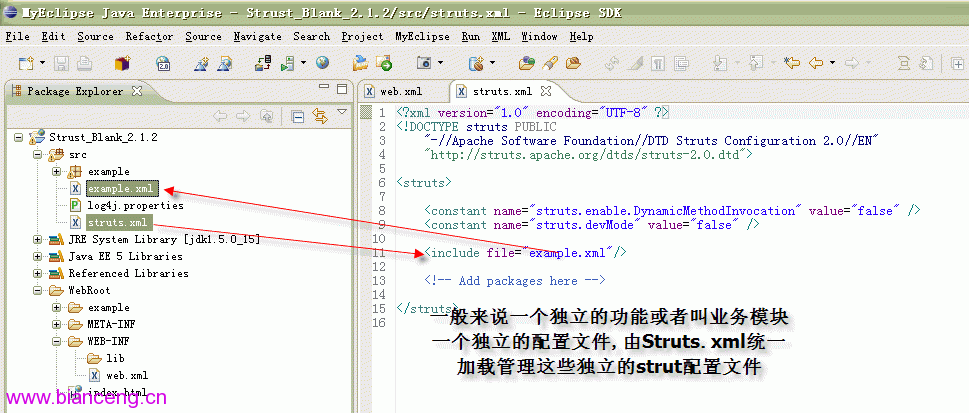Click the first blue pyramid wizard icon
The image size is (969, 413).
pos(202,63)
